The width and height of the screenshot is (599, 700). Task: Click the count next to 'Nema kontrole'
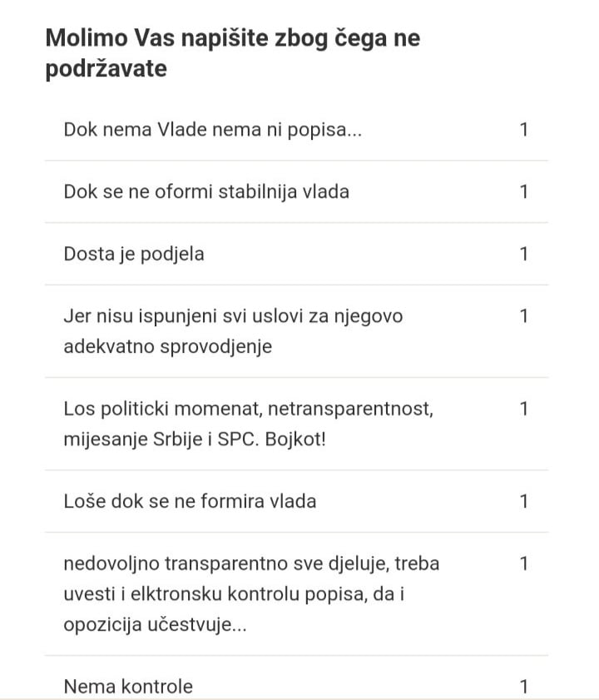pyautogui.click(x=524, y=687)
